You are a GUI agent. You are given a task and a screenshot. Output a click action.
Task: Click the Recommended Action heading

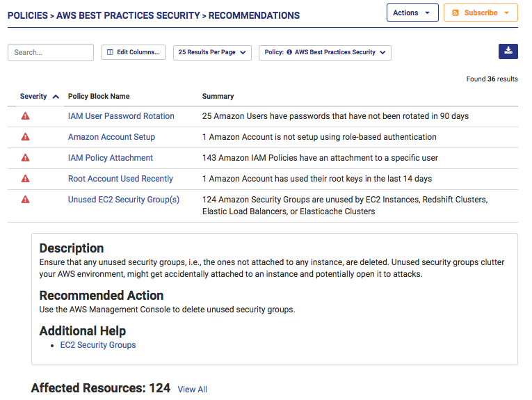102,296
